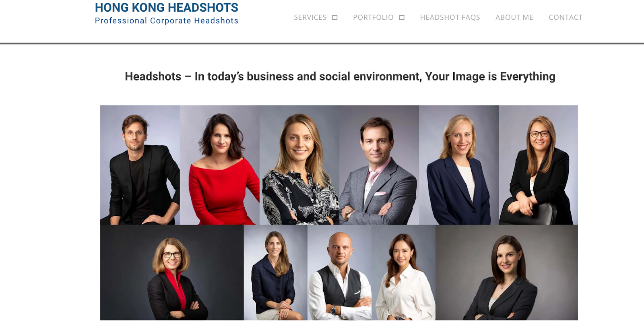
Task: Open headshot of man in black blazer with glasses
Action: click(140, 165)
